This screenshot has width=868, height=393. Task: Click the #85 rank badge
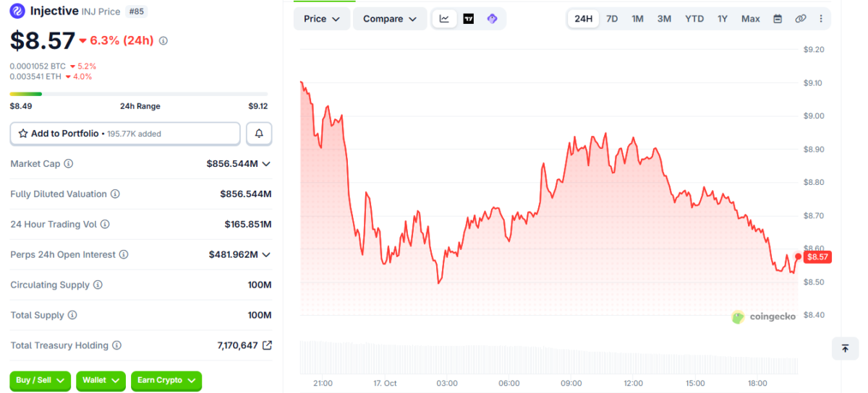click(135, 12)
